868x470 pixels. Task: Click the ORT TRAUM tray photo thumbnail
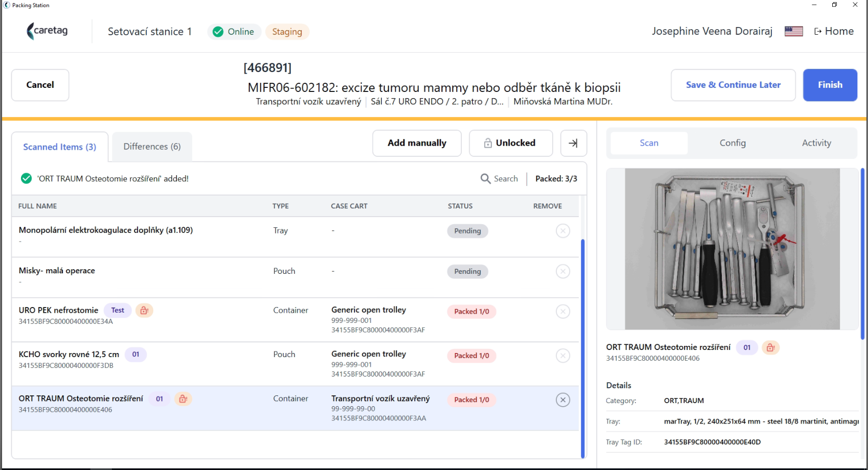pos(732,249)
